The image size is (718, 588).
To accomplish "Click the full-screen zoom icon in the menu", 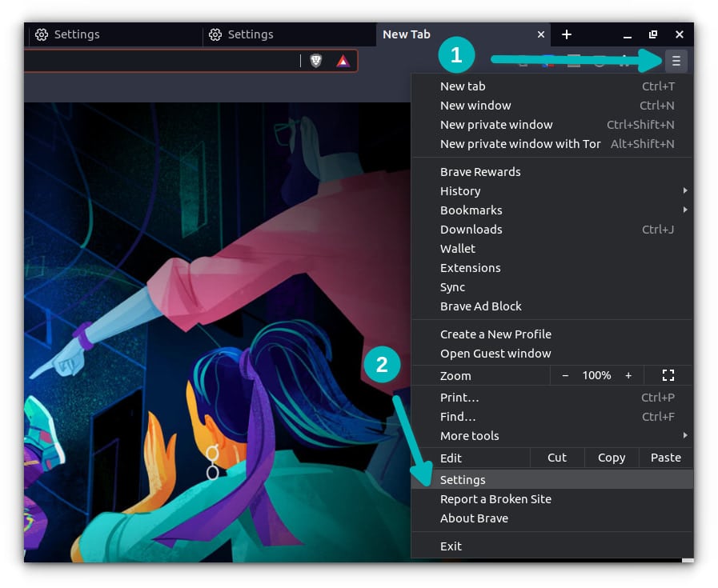I will coord(668,375).
